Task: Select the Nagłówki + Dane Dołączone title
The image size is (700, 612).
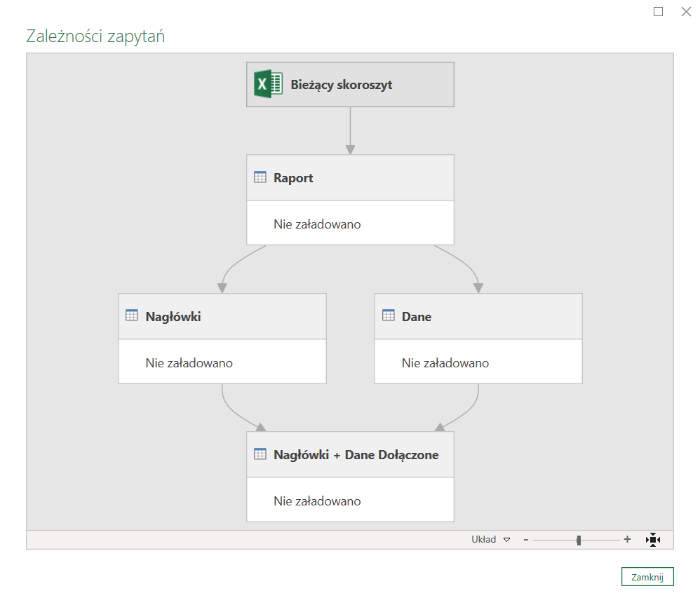Action: pyautogui.click(x=356, y=455)
